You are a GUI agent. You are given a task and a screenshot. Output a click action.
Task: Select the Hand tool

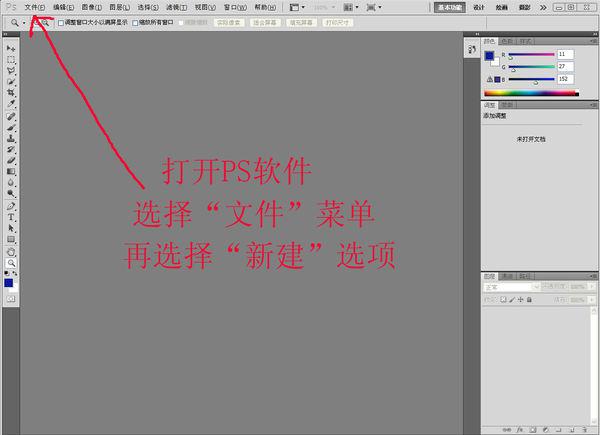click(x=11, y=250)
